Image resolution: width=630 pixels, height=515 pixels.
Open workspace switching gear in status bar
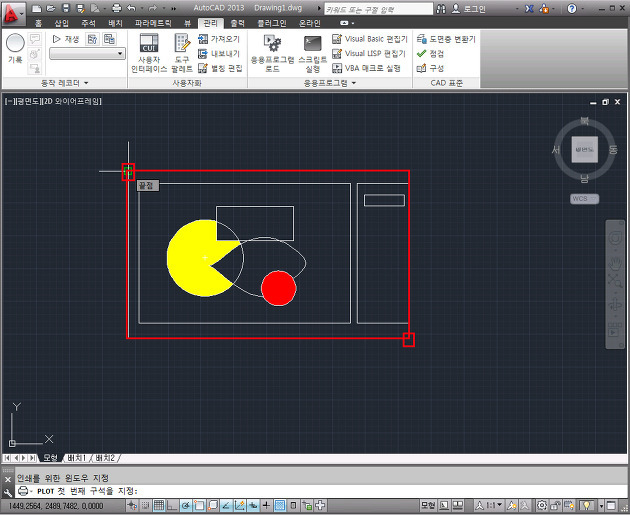coord(542,505)
